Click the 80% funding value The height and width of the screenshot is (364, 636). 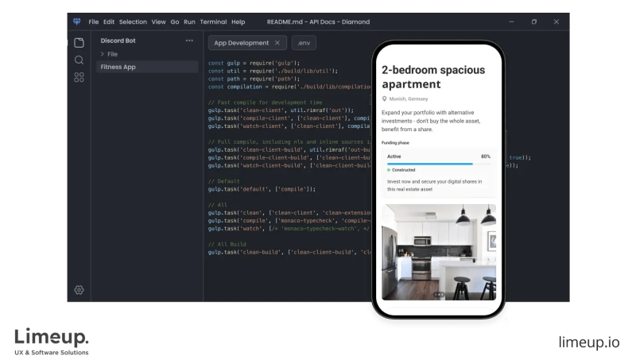tap(486, 157)
